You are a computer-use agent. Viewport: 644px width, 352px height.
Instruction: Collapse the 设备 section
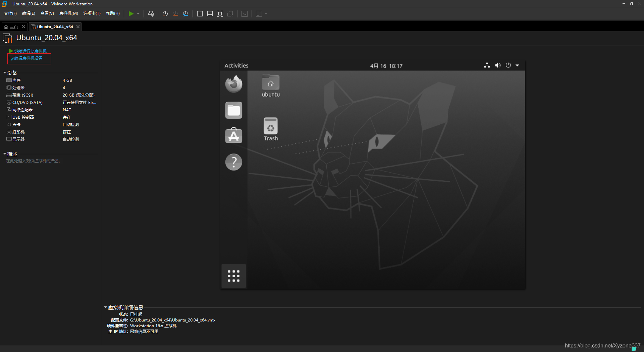point(5,73)
